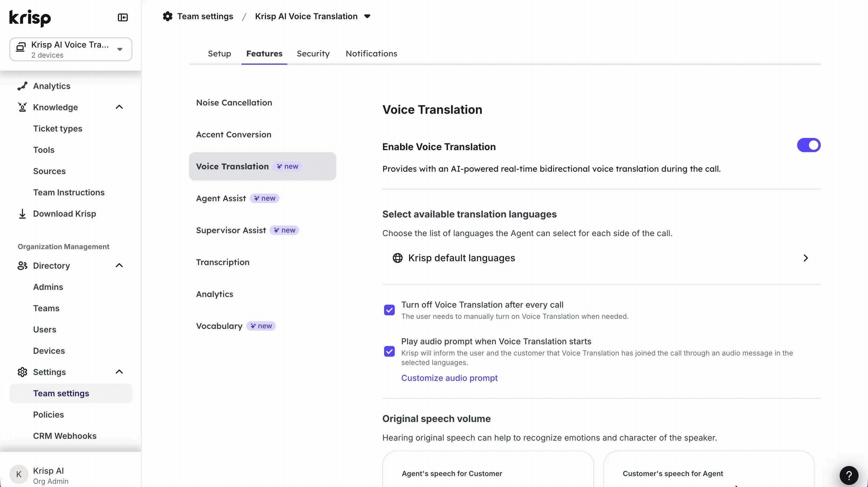The width and height of the screenshot is (868, 487).
Task: Switch to the Notifications tab
Action: coord(371,53)
